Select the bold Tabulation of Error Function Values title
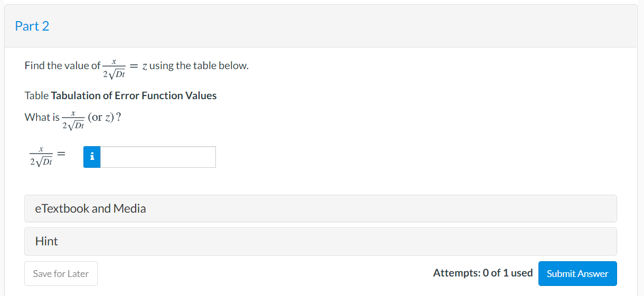This screenshot has width=644, height=296. (x=134, y=96)
